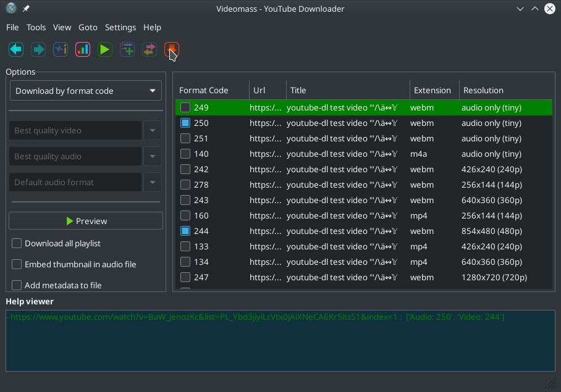Click the two opposing arrows toolbar icon

point(149,49)
